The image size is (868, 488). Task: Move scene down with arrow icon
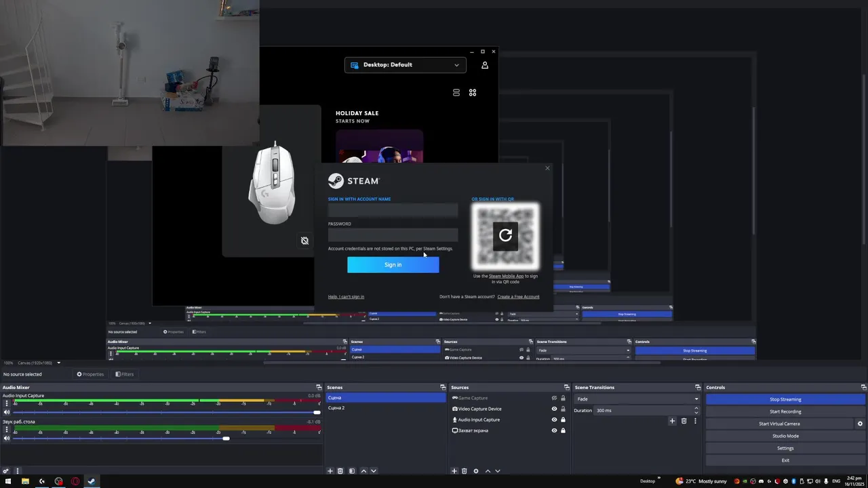coord(373,471)
